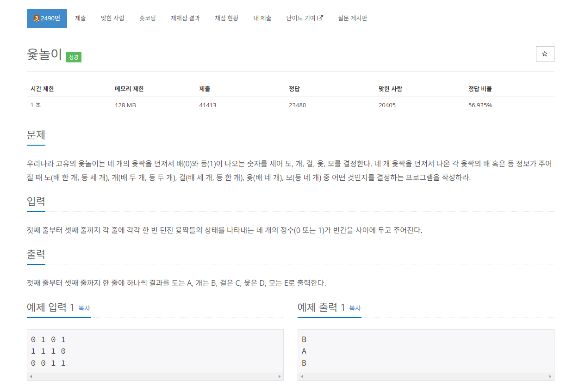Screen dimensions: 573x392
Task: View the 채점 현황 tab
Action: tap(227, 18)
